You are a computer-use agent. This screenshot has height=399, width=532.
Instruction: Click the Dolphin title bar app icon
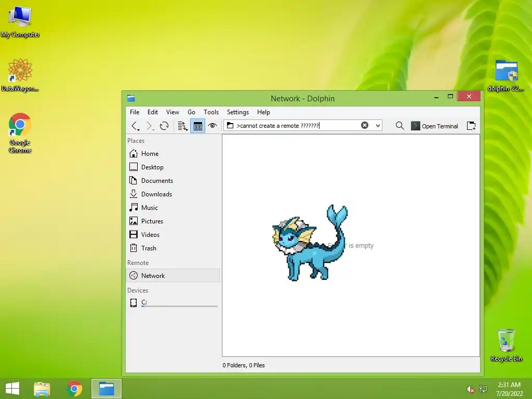(131, 98)
